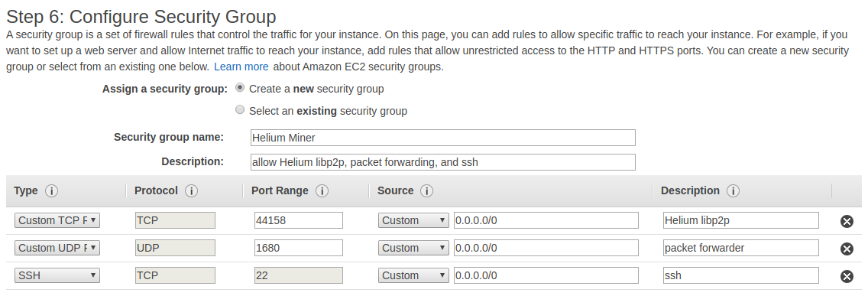This screenshot has height=296, width=868.
Task: Open info icon next to Description column header
Action: 733,190
